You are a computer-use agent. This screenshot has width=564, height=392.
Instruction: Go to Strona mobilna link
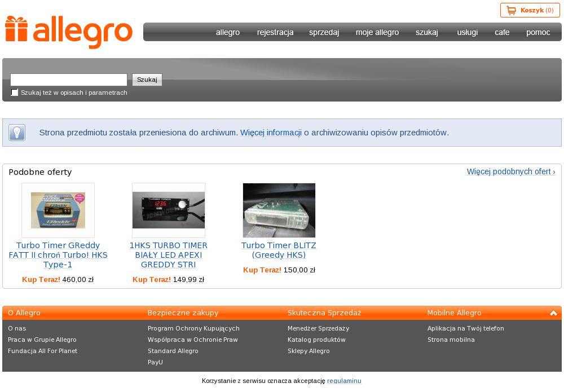(451, 340)
